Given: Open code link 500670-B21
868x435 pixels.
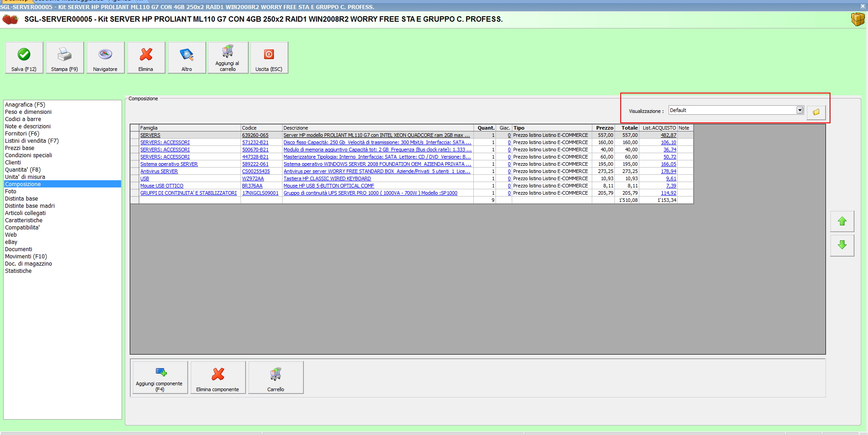Looking at the screenshot, I should (255, 150).
